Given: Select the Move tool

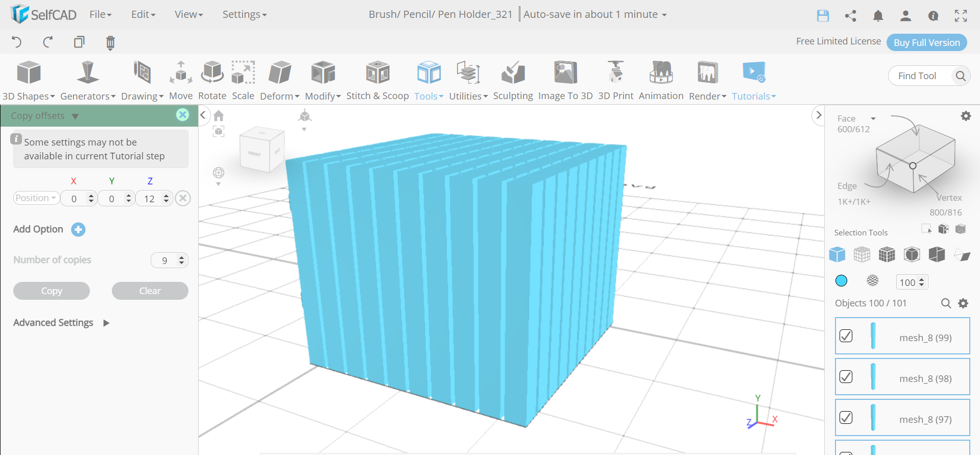Looking at the screenshot, I should (x=181, y=80).
